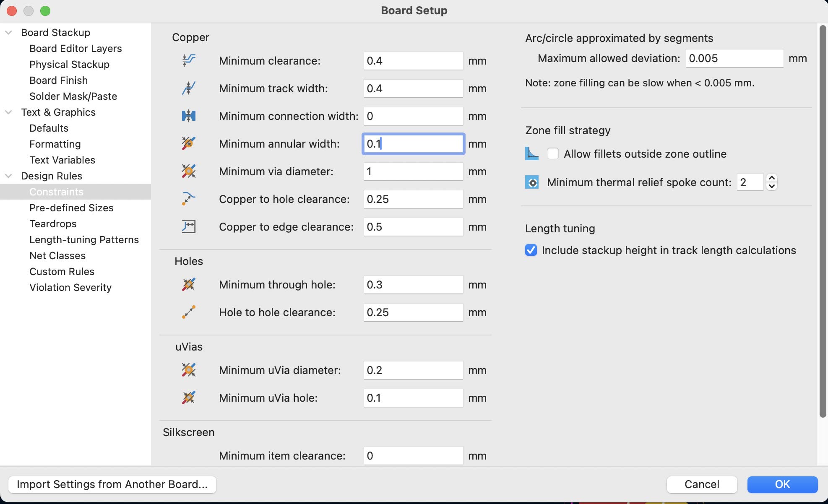Click the Copper to edge clearance icon
828x504 pixels.
189,226
